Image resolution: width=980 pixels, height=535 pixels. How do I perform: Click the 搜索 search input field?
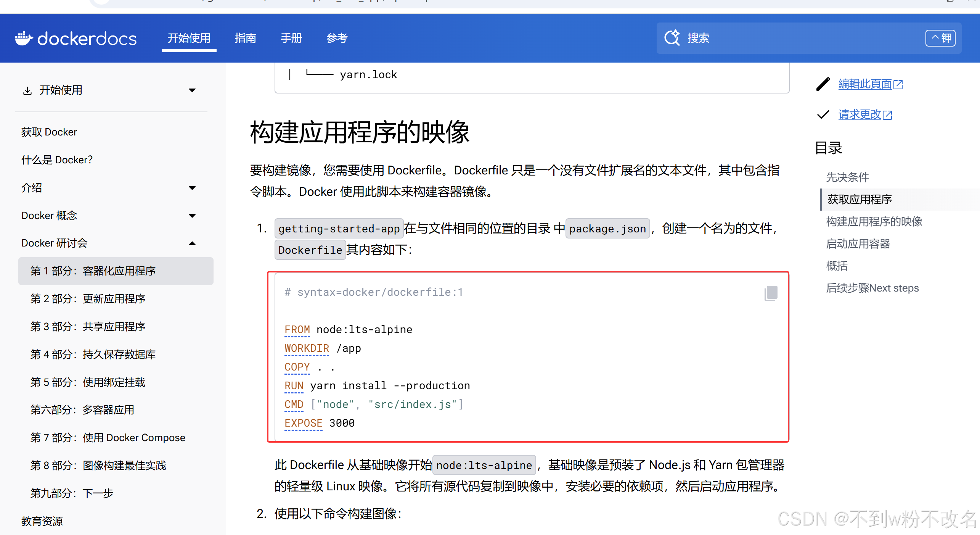(x=809, y=38)
